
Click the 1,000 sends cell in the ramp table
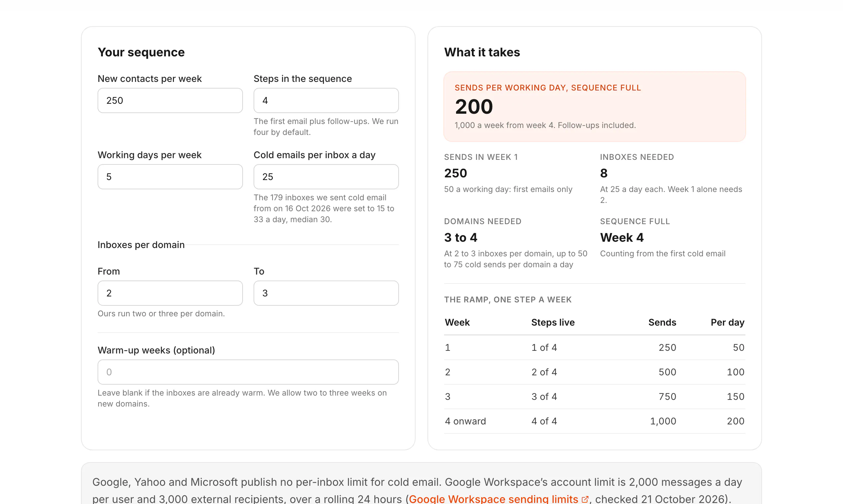tap(663, 421)
